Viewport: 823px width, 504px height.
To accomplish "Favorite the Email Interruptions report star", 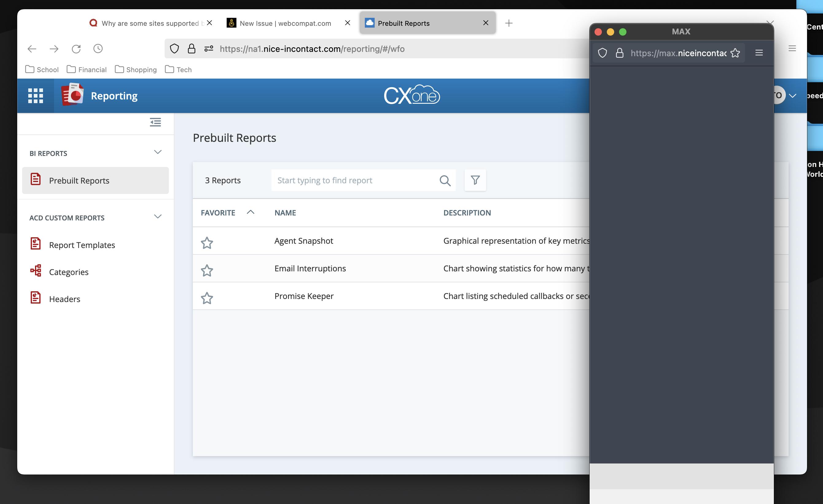I will pyautogui.click(x=207, y=270).
